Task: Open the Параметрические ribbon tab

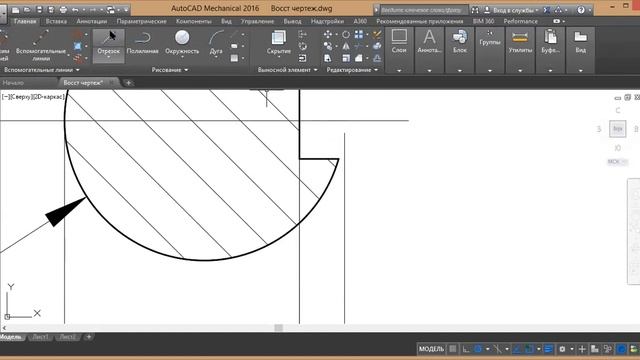Action: 141,21
